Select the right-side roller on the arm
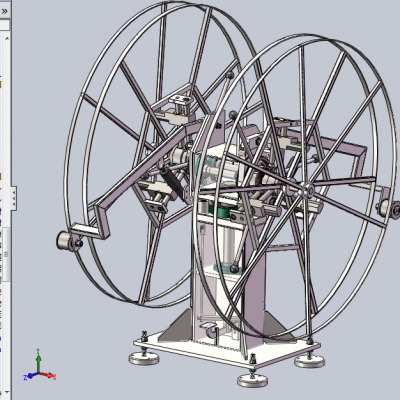Viewport: 400px width, 400px height. pyautogui.click(x=389, y=208)
